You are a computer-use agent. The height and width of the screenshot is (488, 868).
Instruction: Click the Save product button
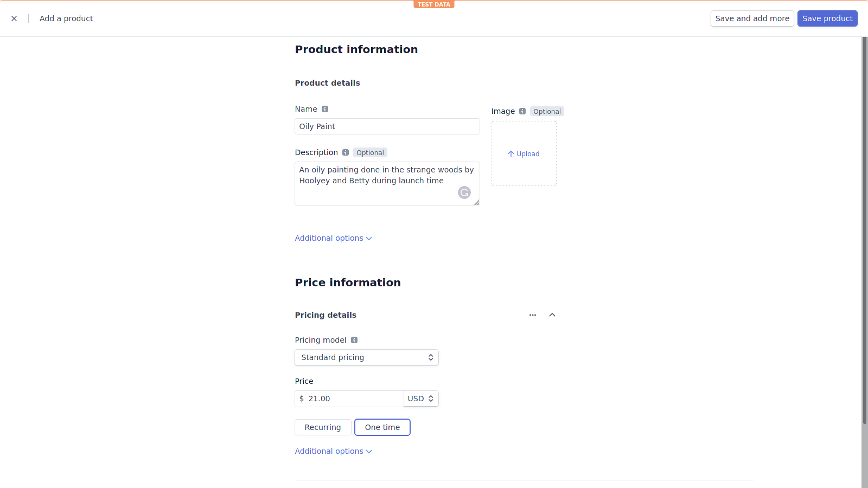827,18
